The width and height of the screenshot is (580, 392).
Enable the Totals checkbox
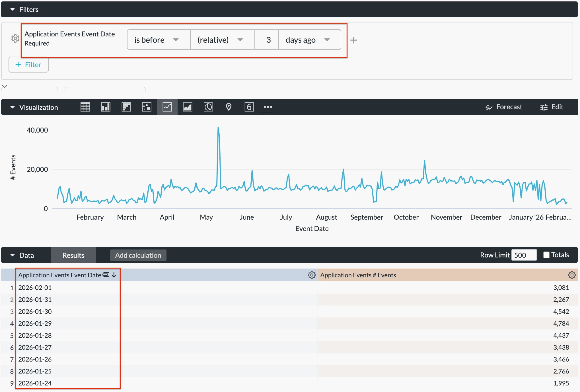tap(546, 255)
